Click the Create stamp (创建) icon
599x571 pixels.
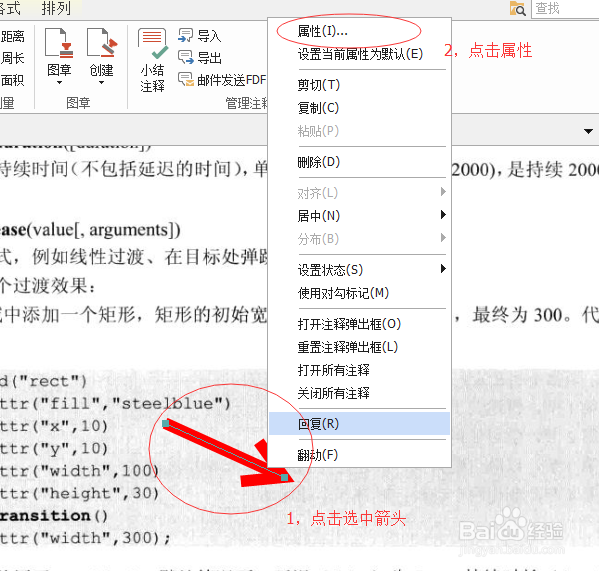[102, 42]
